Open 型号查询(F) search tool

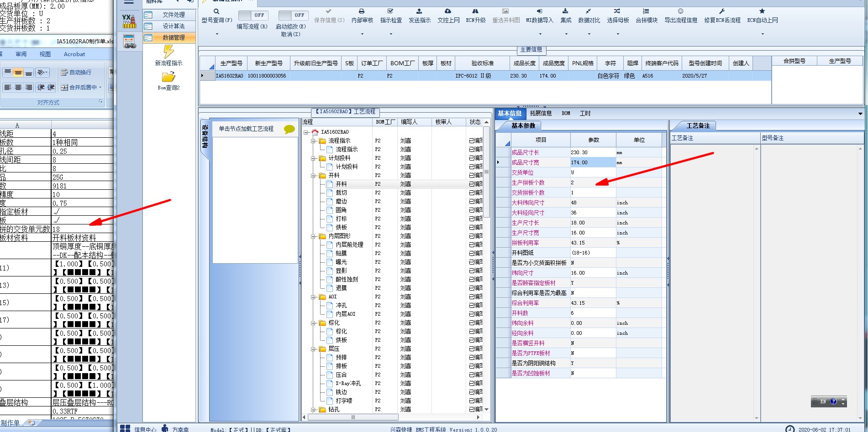click(216, 16)
